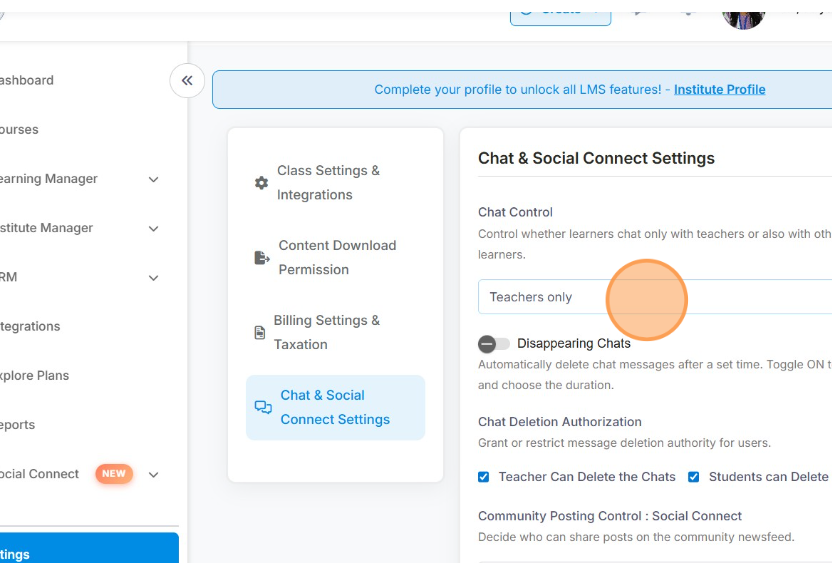The width and height of the screenshot is (832, 563).
Task: Click the NEW badge beside Social Connect
Action: click(114, 474)
